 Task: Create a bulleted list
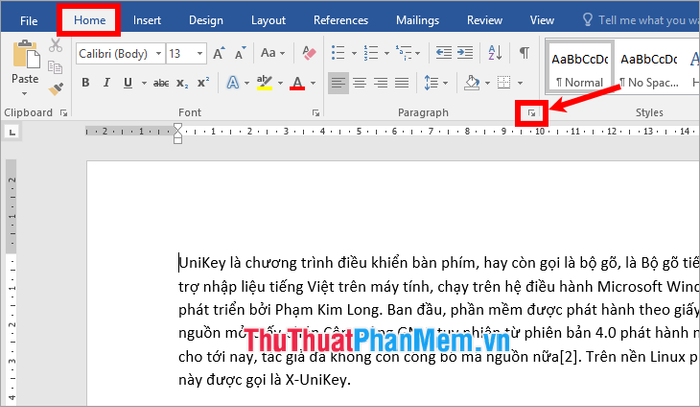(x=338, y=53)
